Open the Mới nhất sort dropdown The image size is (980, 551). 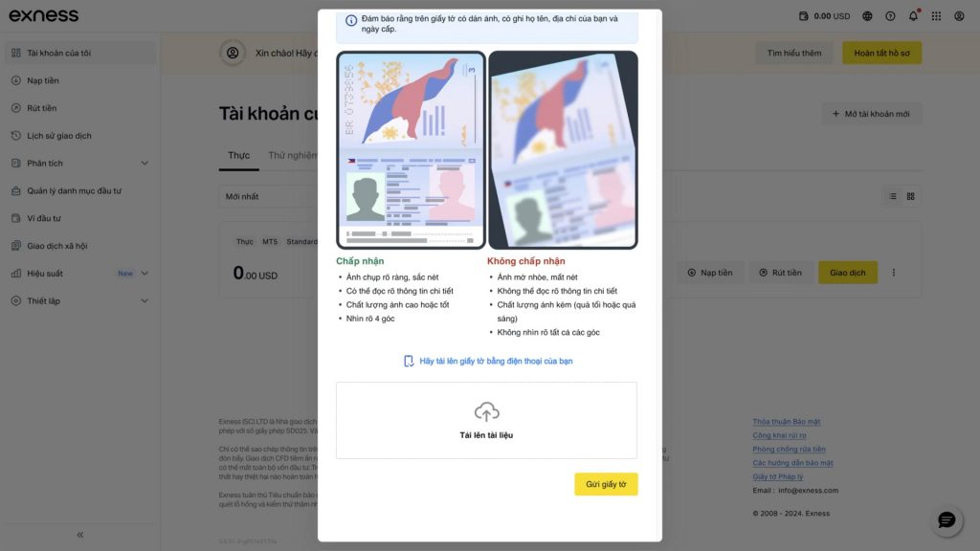tap(269, 196)
